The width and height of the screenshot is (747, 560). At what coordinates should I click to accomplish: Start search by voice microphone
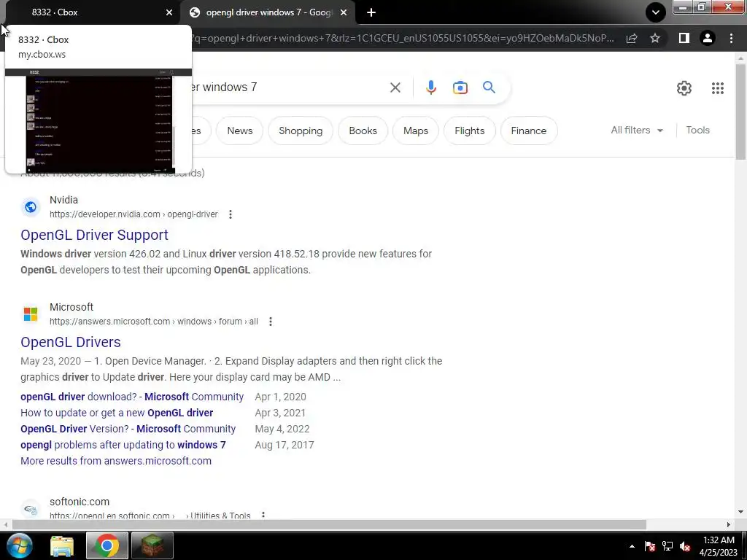click(430, 87)
